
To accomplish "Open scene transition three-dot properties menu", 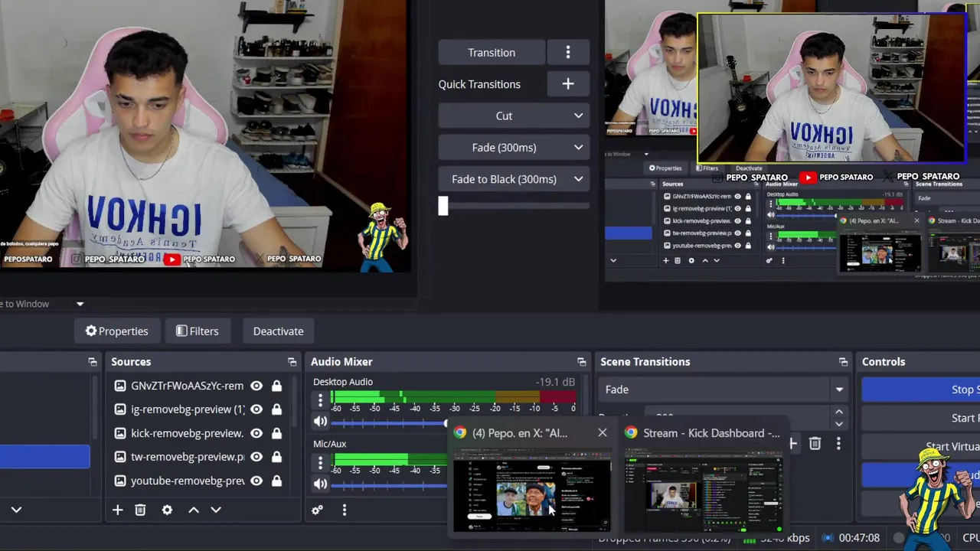I will (x=838, y=443).
